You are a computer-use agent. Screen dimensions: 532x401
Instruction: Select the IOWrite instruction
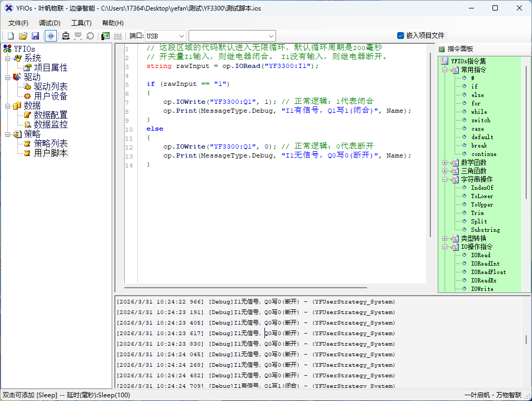pos(482,289)
